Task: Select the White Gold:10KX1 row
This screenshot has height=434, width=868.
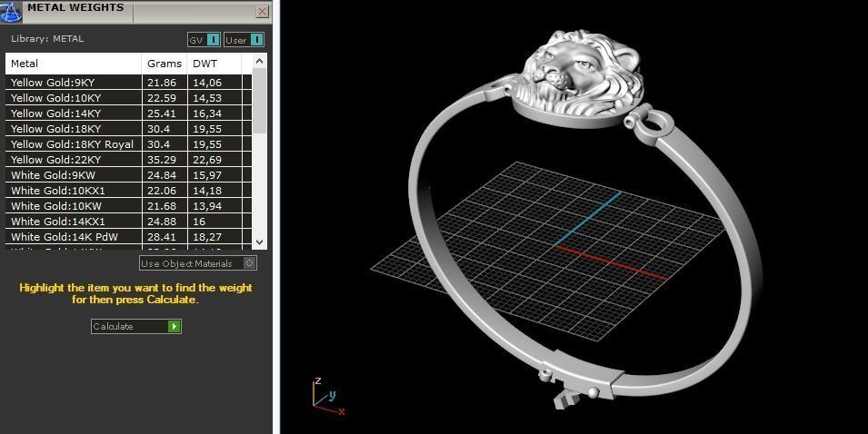Action: pos(128,191)
